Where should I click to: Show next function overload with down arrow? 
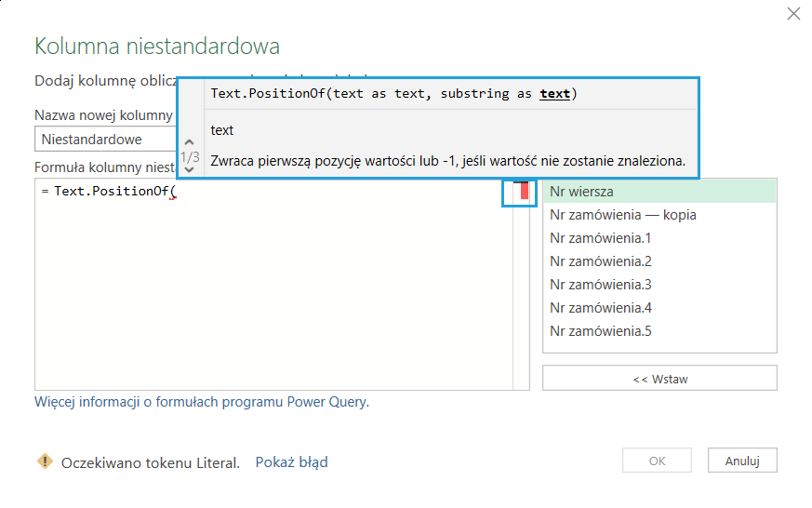(x=190, y=169)
